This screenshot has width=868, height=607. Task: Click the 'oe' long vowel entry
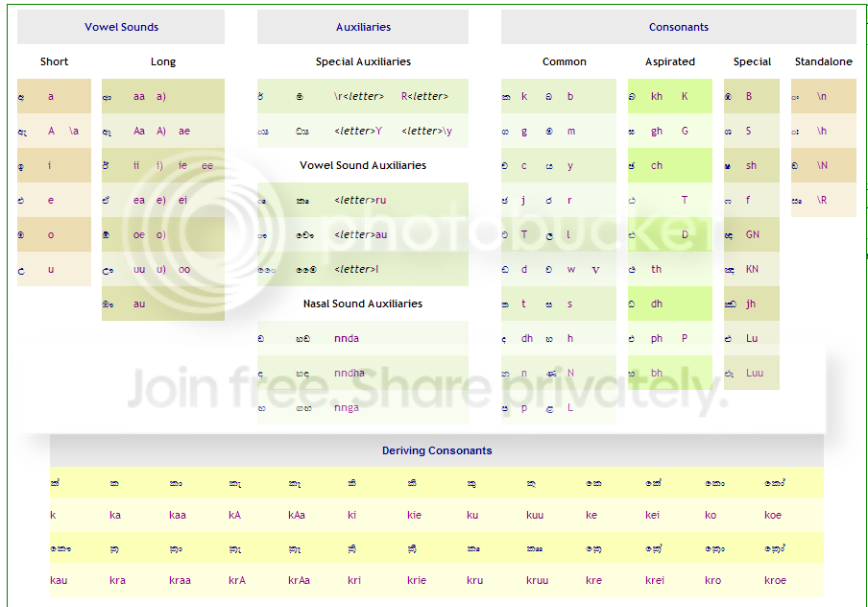click(x=139, y=234)
